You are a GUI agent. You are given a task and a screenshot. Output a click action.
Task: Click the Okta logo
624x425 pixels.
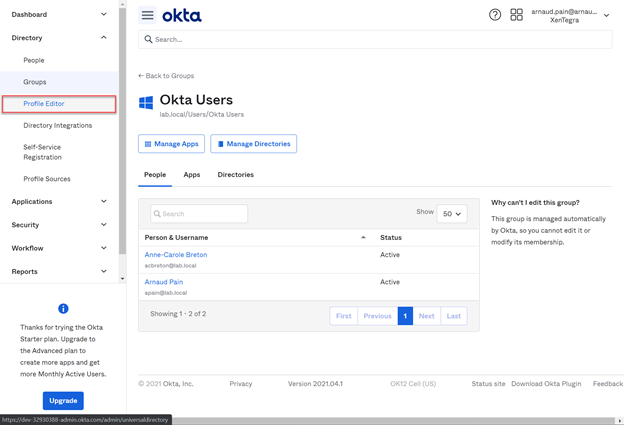coord(182,15)
